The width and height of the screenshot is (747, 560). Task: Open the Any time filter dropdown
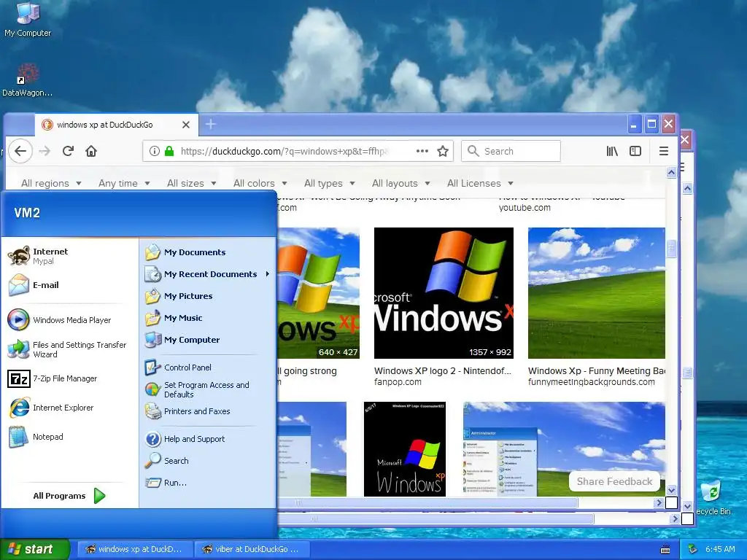(124, 183)
